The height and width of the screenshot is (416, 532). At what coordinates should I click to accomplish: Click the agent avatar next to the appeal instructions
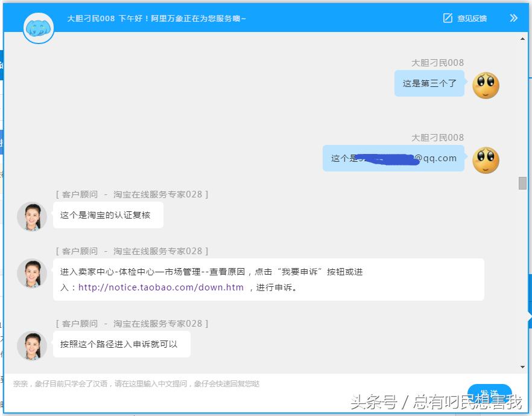click(31, 274)
